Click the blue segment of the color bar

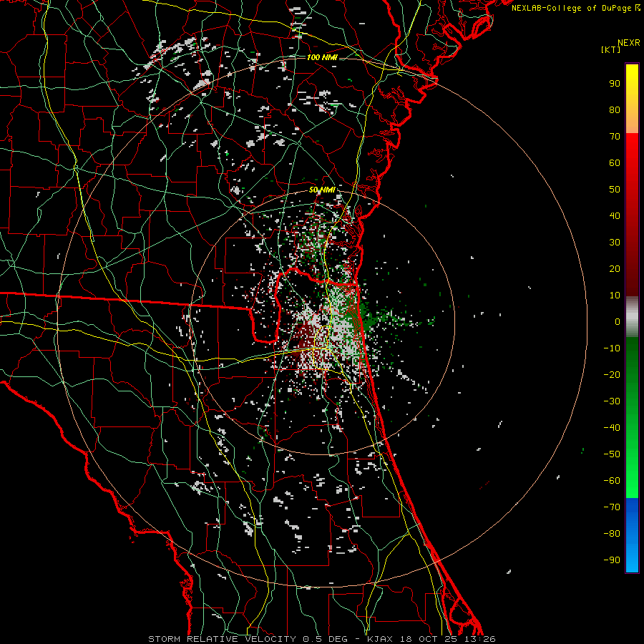click(x=632, y=535)
